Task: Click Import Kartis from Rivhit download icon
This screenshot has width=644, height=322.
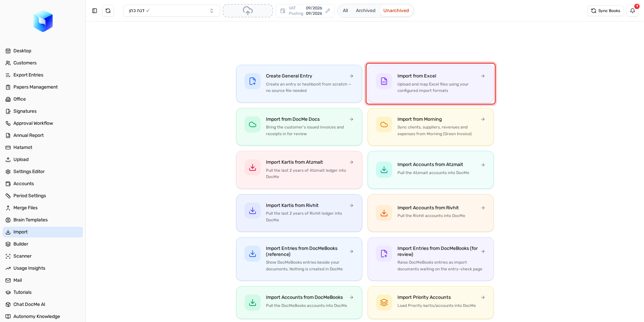Action: tap(253, 211)
